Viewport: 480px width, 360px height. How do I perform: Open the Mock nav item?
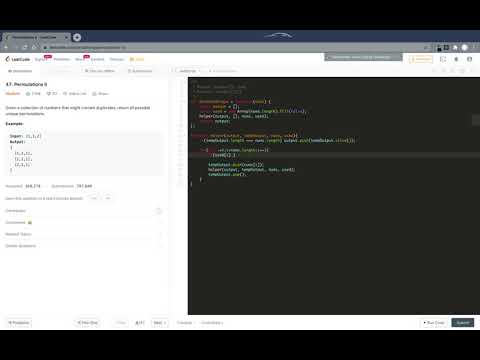click(79, 59)
